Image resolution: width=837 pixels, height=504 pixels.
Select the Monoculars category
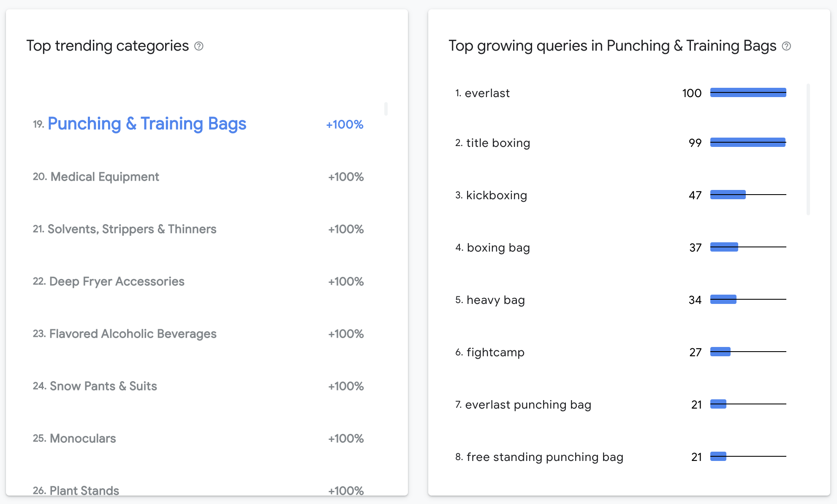[x=82, y=438]
